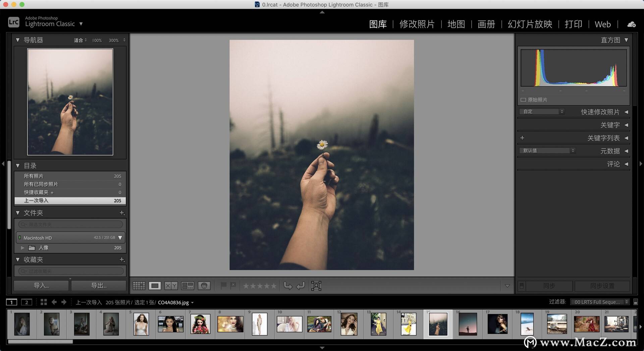Collapse the 导航器 panel
This screenshot has height=351, width=644.
[x=18, y=40]
